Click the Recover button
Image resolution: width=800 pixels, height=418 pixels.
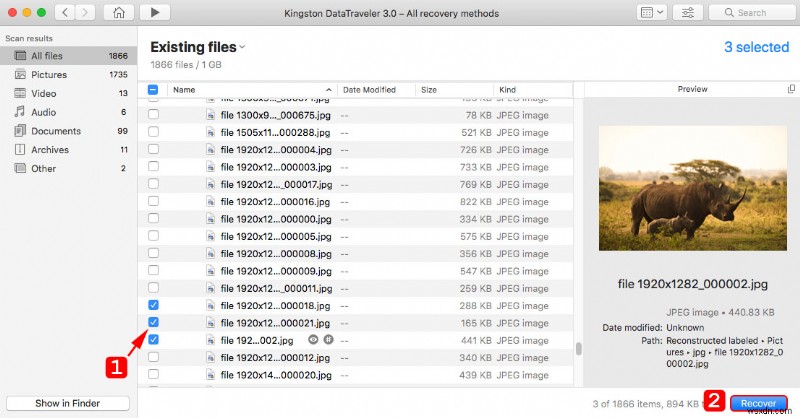pos(758,403)
